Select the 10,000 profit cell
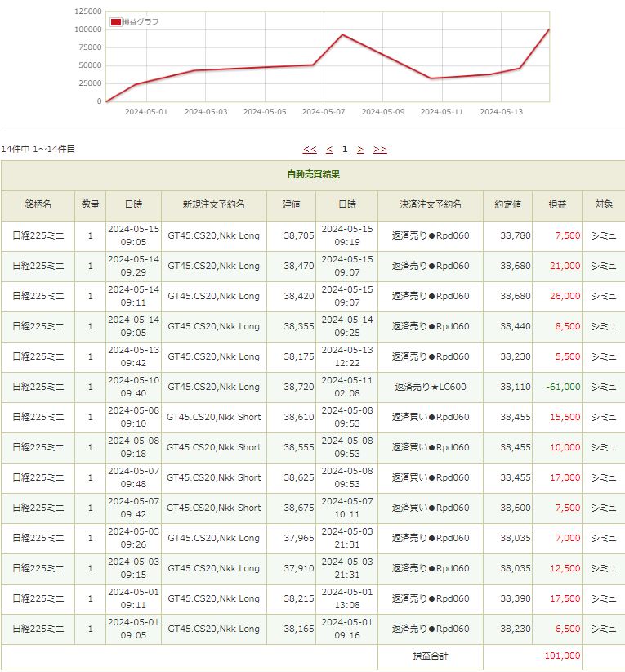 pos(557,447)
